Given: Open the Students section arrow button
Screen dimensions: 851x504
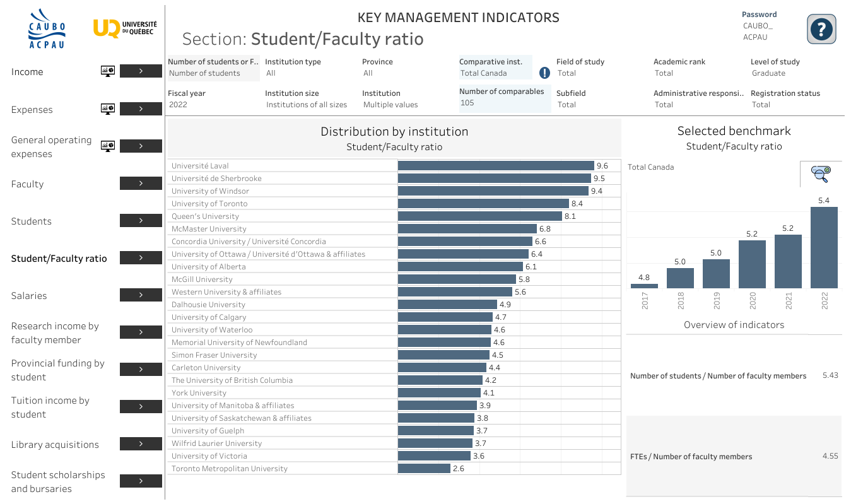Looking at the screenshot, I should click(x=141, y=221).
